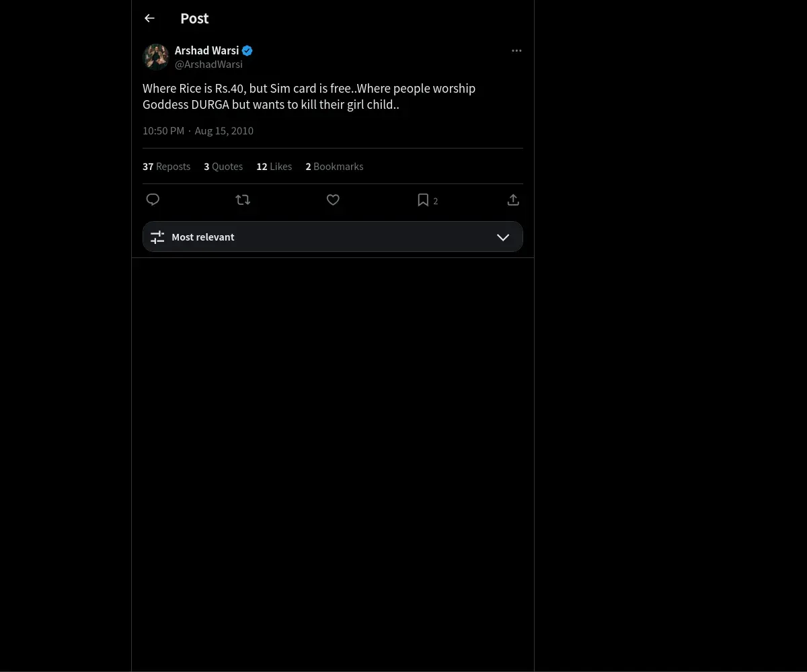
Task: Click the Aug 15, 2010 timestamp
Action: click(x=224, y=130)
